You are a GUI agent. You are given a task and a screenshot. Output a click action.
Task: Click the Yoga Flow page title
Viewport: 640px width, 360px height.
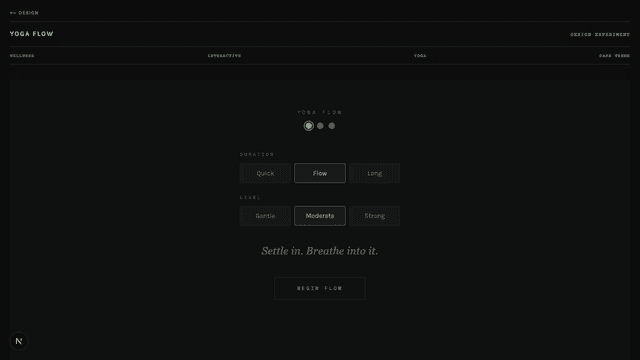(x=31, y=34)
